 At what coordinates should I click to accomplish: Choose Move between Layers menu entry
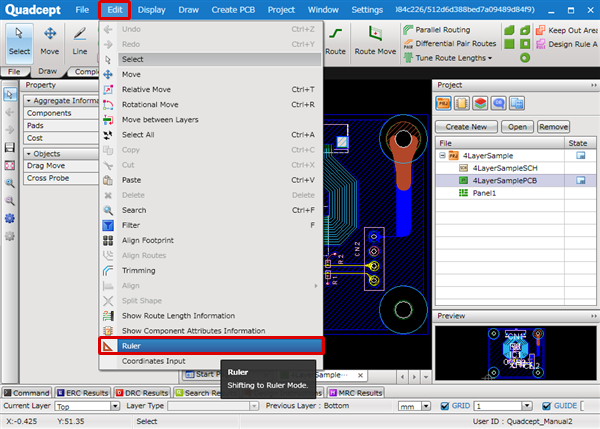click(211, 120)
